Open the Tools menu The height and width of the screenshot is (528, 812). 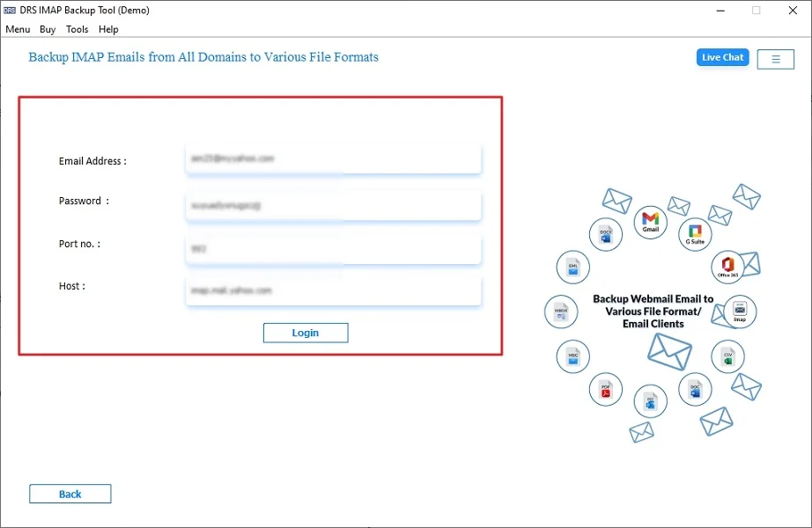click(78, 29)
